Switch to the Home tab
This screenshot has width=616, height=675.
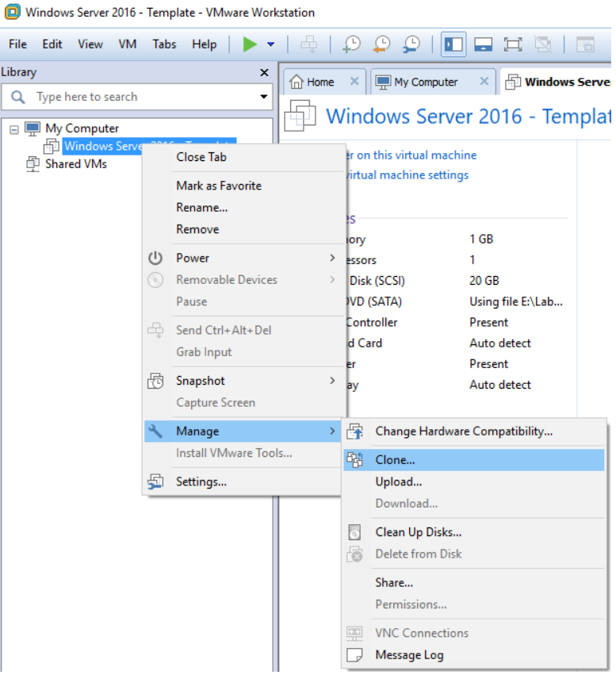[320, 82]
